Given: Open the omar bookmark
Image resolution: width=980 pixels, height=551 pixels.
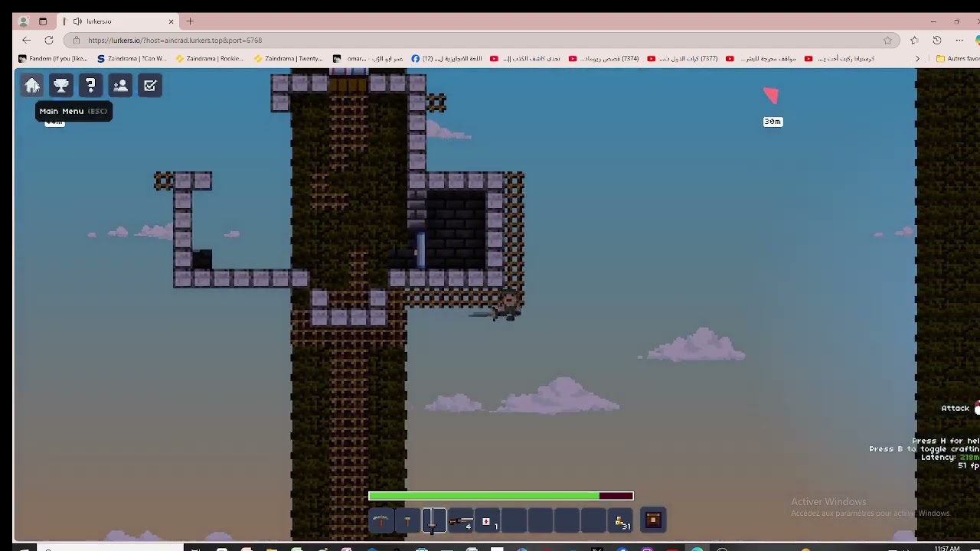Looking at the screenshot, I should (368, 58).
